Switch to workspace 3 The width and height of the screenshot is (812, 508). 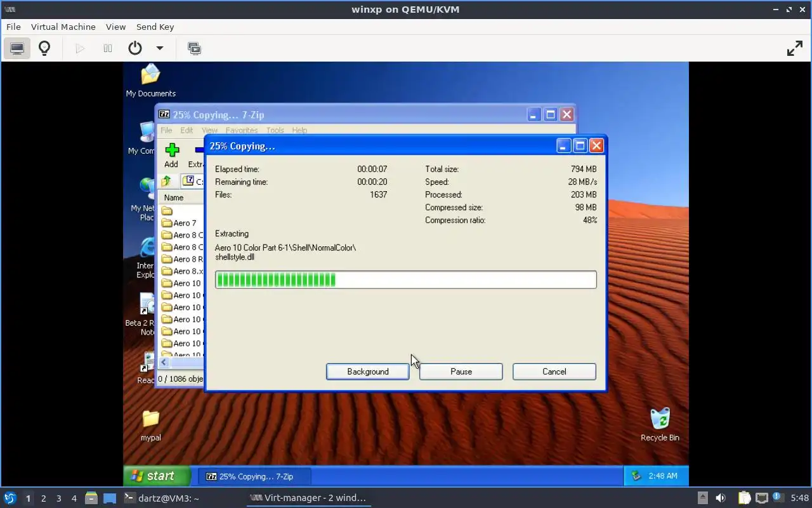pyautogui.click(x=58, y=498)
